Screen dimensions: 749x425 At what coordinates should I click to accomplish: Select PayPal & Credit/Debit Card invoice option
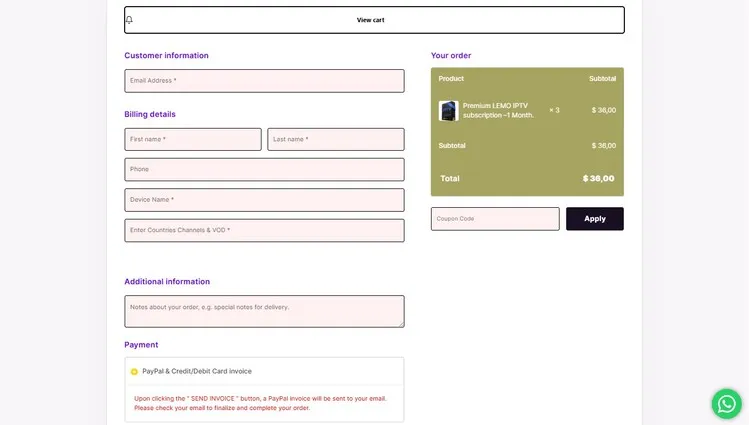(x=134, y=372)
